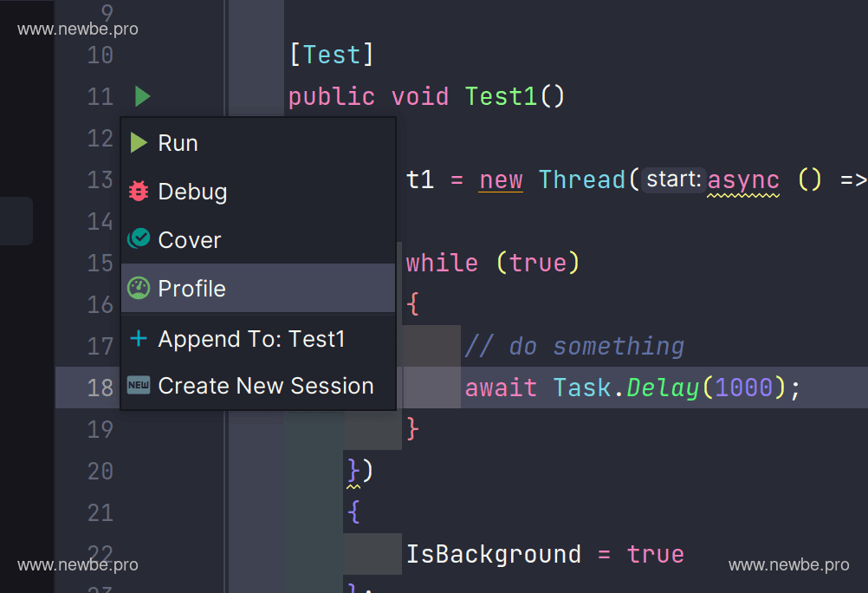Image resolution: width=868 pixels, height=593 pixels.
Task: Click the blue plus icon beside Append To
Action: [x=139, y=338]
